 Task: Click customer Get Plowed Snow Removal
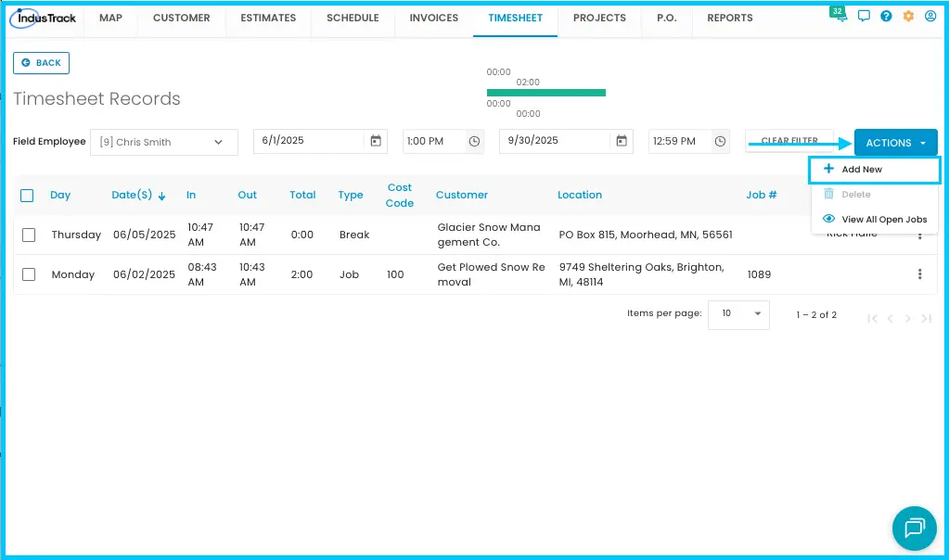click(492, 274)
